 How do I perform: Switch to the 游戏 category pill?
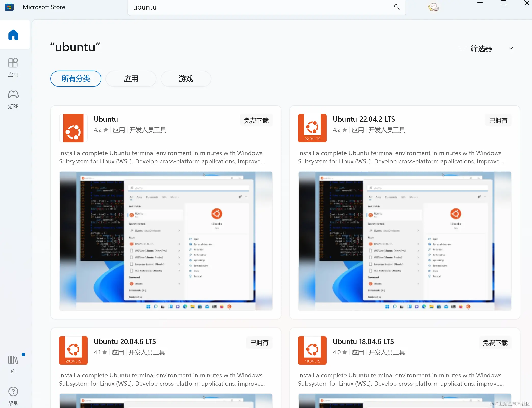186,79
